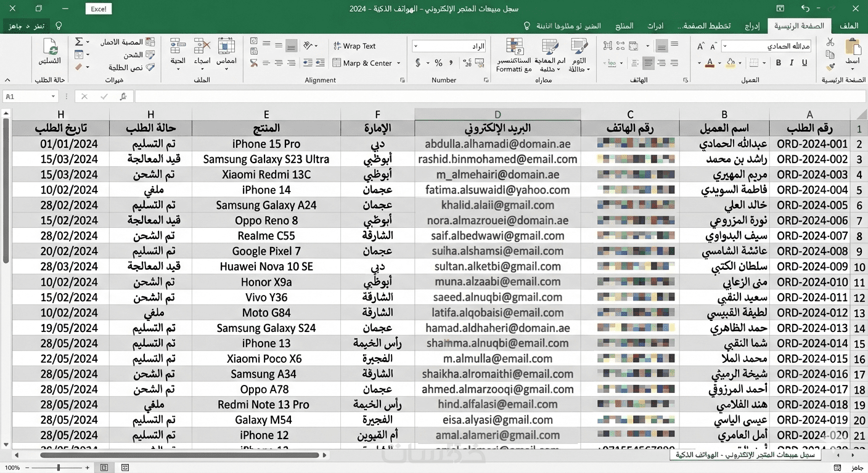Click the percent style icon

[x=438, y=63]
